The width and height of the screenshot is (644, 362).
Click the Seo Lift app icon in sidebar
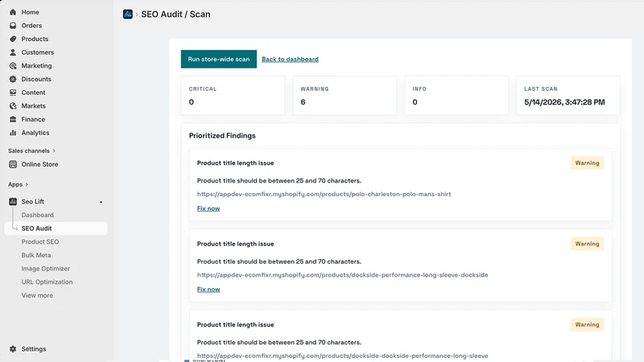13,202
